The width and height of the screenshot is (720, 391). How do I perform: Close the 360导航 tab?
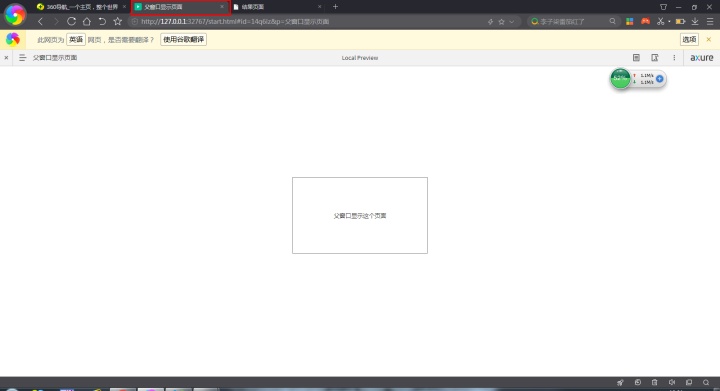pos(124,7)
